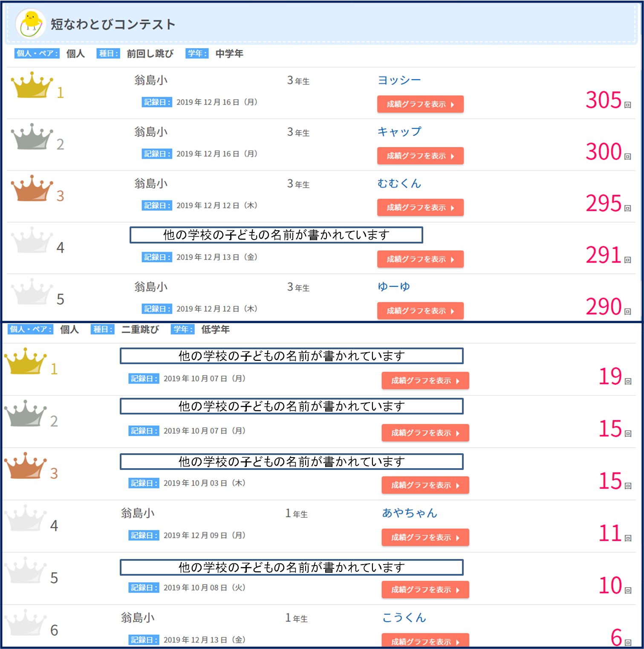The width and height of the screenshot is (644, 649).
Task: Open the キャップ player link
Action: 399,132
